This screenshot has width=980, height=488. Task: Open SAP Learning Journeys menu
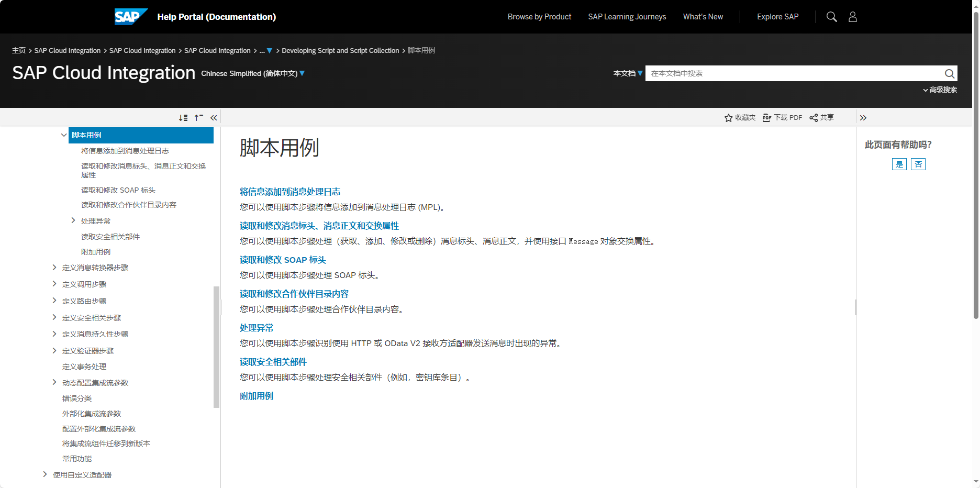(627, 17)
